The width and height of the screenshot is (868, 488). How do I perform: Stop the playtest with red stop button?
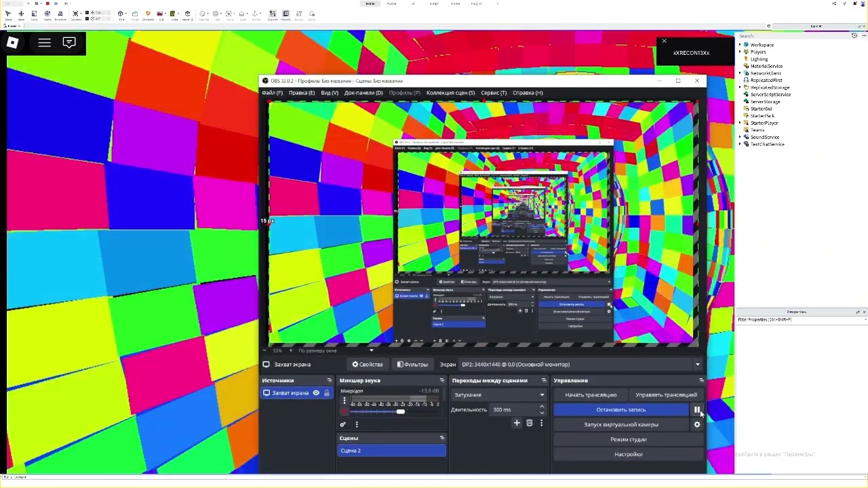coord(47,3)
